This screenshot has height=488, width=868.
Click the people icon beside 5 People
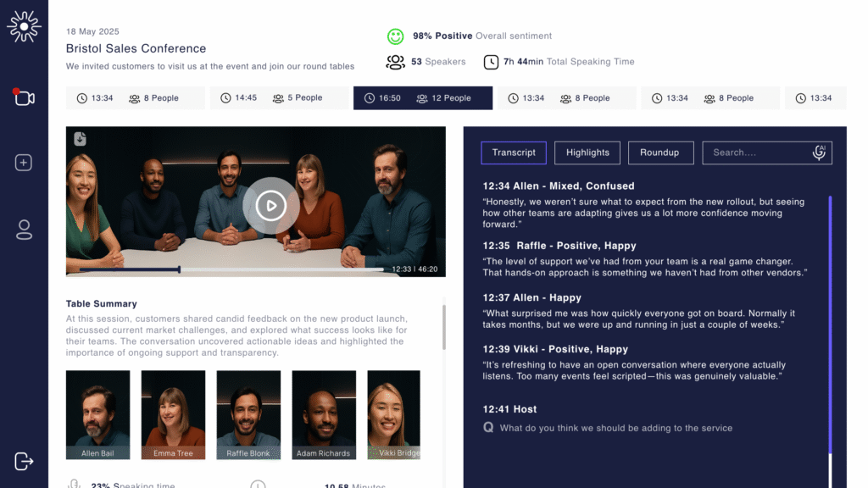[x=278, y=98]
